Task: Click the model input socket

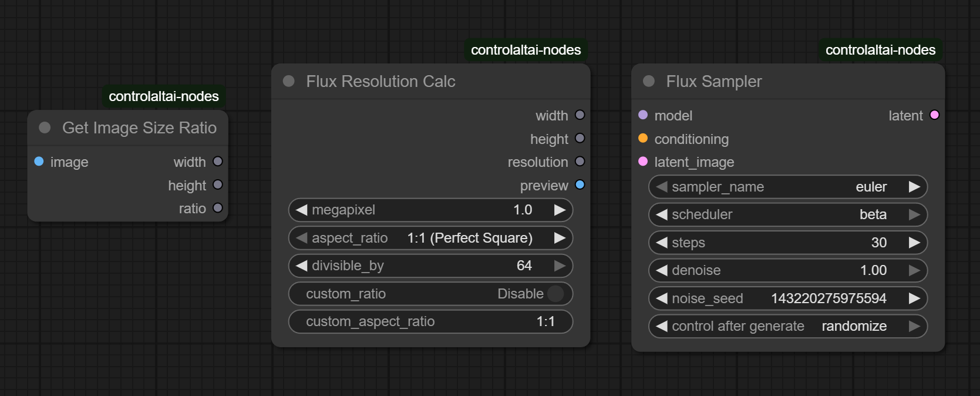Action: 643,115
